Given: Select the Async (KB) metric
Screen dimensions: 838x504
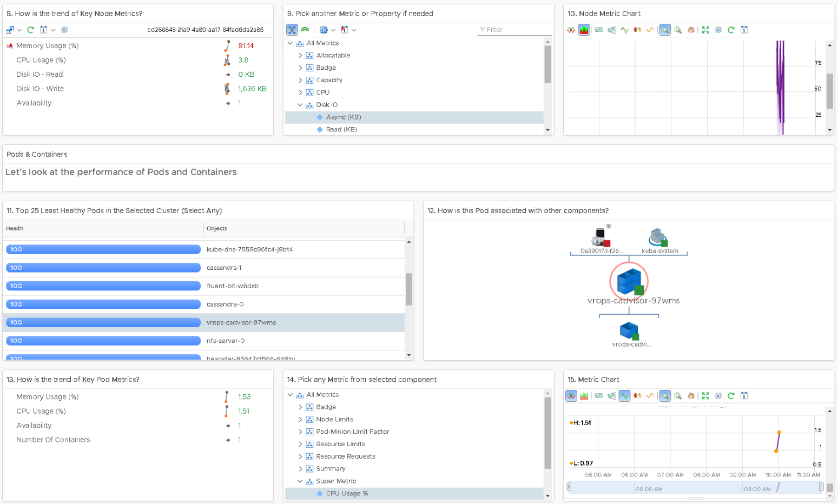Looking at the screenshot, I should [x=343, y=117].
